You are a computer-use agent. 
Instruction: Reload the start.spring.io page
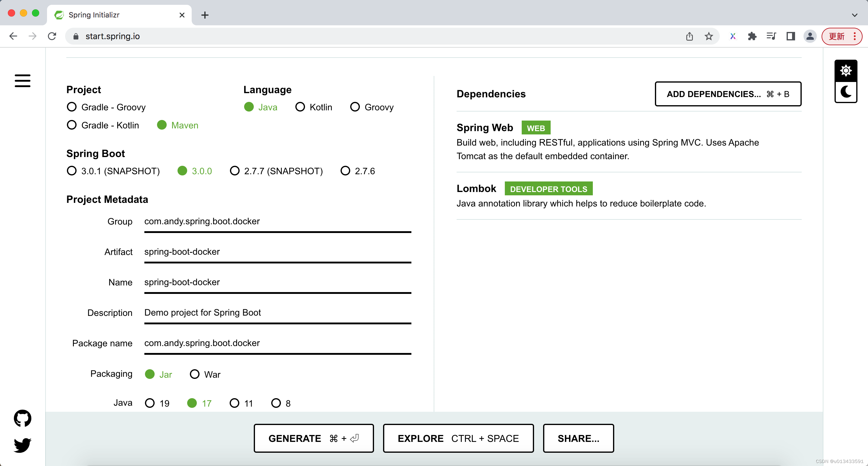[x=52, y=36]
